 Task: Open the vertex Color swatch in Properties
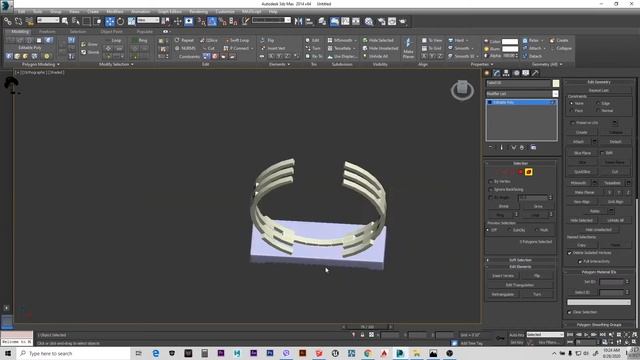click(510, 42)
